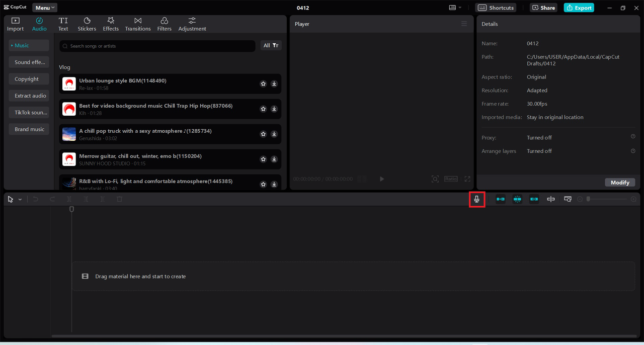
Task: Favorite the Urban lounge style BGM track
Action: [263, 84]
